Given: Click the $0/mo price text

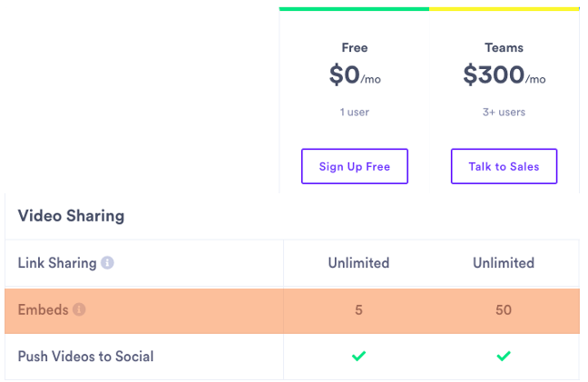Looking at the screenshot, I should (355, 75).
